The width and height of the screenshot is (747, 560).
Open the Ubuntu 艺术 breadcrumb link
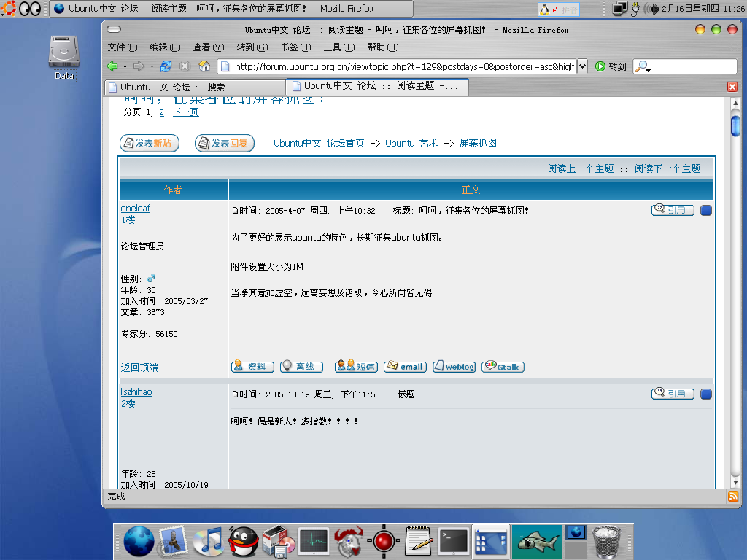(411, 144)
